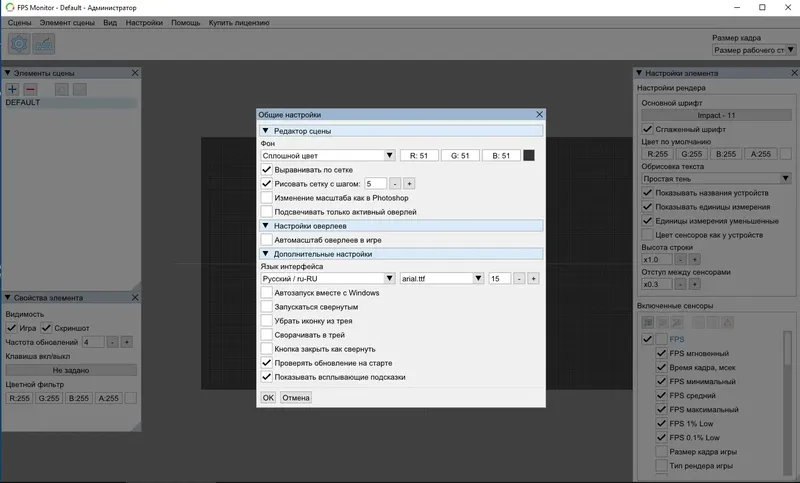Close the Элементы сцены panel

[x=135, y=73]
